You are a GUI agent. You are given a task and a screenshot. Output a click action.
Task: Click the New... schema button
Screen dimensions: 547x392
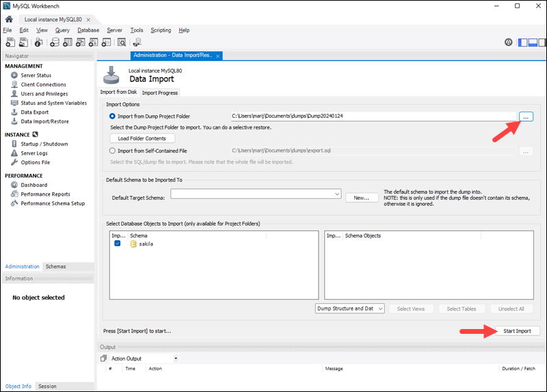tap(362, 198)
